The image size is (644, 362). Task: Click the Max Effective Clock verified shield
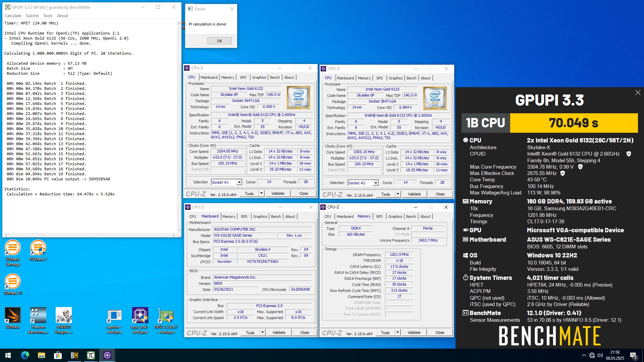(x=562, y=173)
